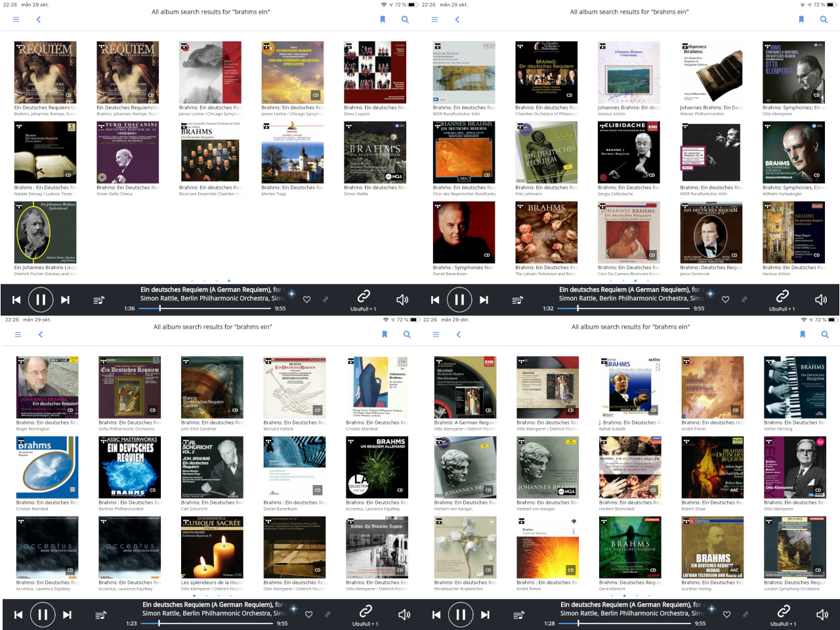Open volume speaker icon in player showing 1:28
840x630 pixels.
click(822, 614)
